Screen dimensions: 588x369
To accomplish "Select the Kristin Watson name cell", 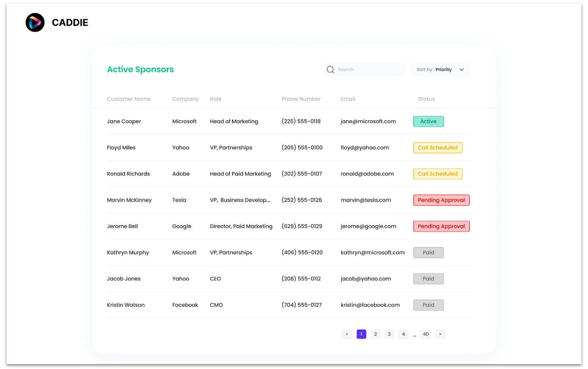I will (x=126, y=305).
